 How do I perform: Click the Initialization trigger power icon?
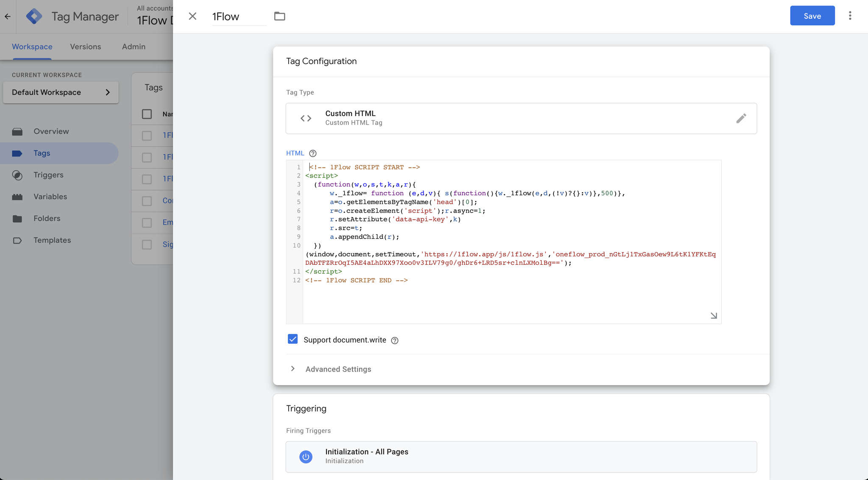click(306, 457)
